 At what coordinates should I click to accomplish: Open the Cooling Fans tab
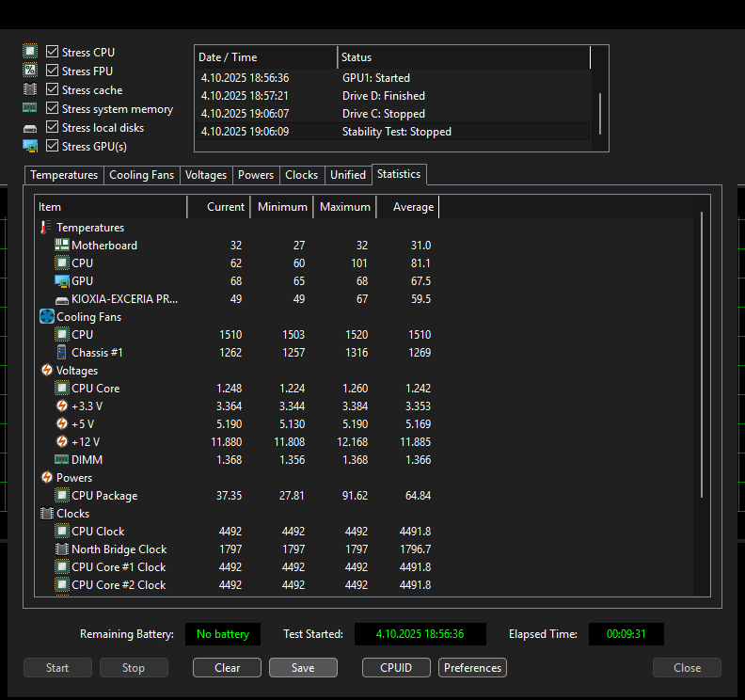coord(142,175)
